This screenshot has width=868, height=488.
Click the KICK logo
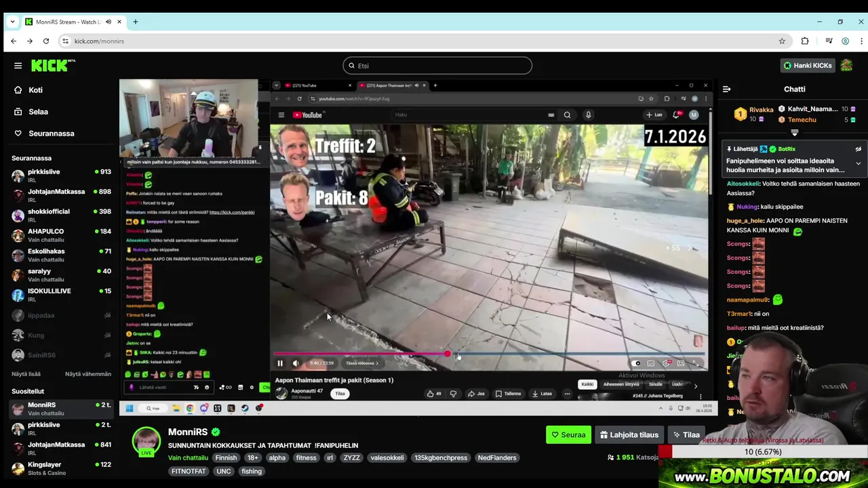click(x=53, y=66)
